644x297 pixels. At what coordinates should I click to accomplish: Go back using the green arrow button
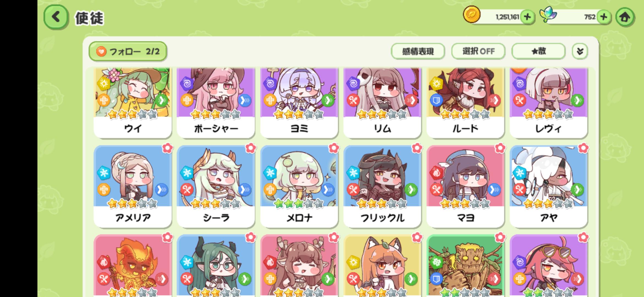pyautogui.click(x=56, y=17)
